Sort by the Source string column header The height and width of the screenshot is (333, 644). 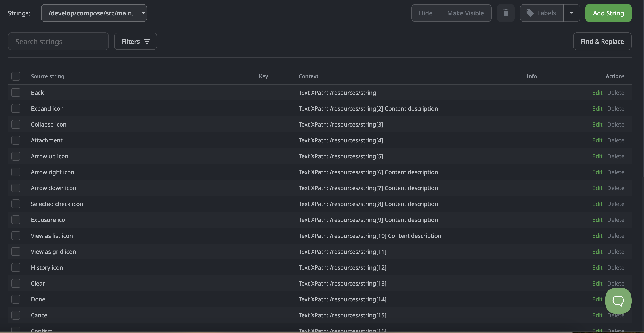47,76
